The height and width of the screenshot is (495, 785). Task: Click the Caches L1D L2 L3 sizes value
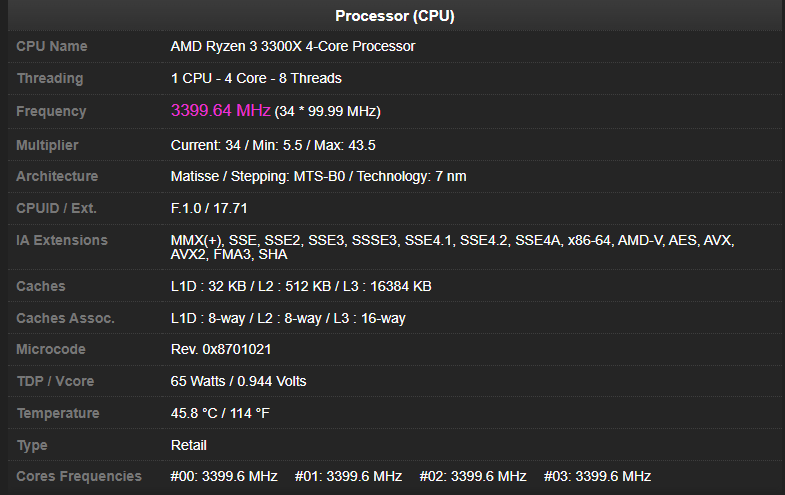(x=301, y=286)
